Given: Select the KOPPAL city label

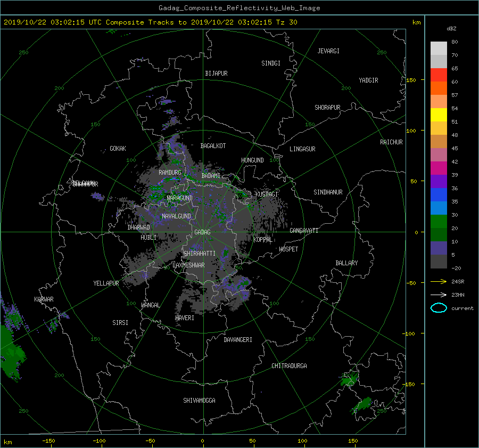Looking at the screenshot, I should (x=263, y=240).
